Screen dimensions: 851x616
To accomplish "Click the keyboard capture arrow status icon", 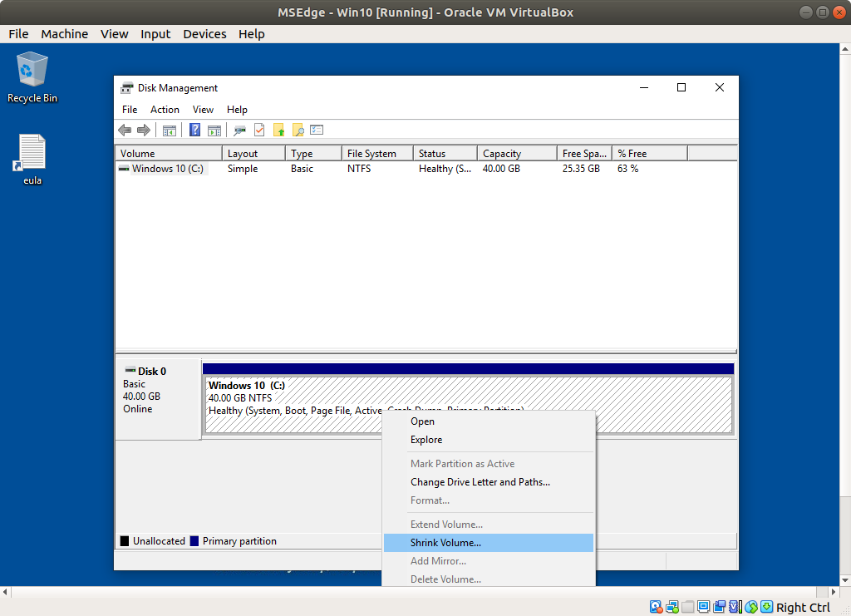I will pos(767,607).
